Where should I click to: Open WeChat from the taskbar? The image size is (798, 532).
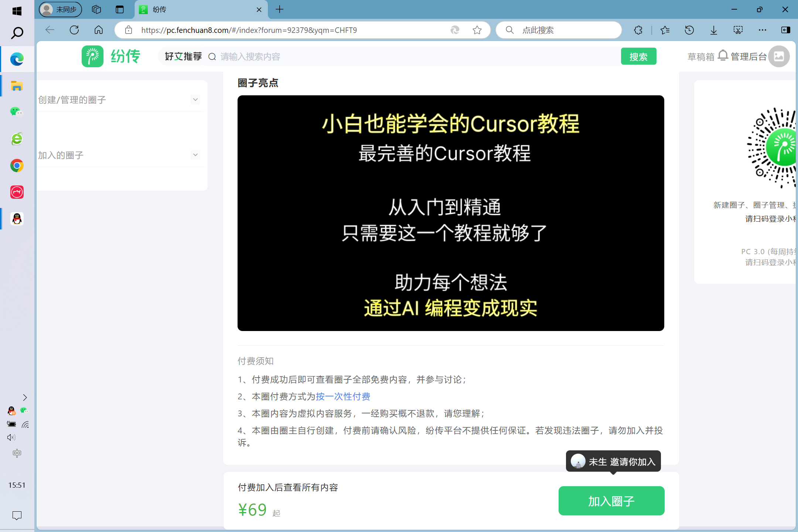[17, 112]
